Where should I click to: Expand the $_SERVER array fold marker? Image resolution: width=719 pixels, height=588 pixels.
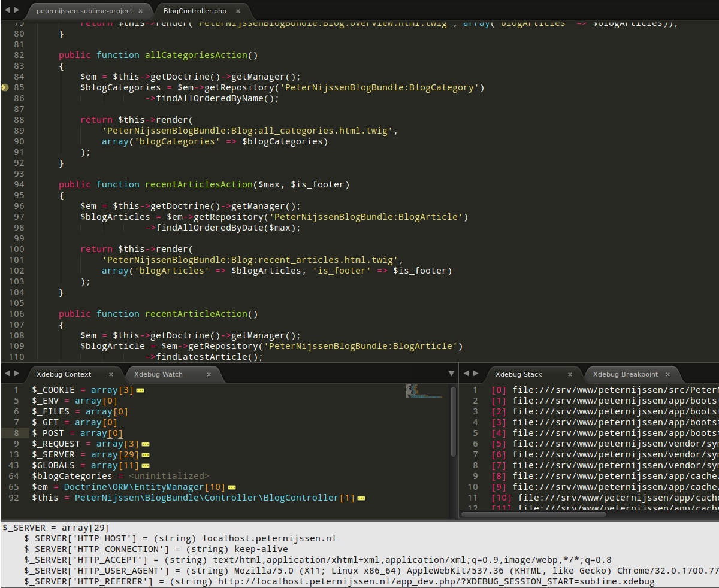pyautogui.click(x=146, y=455)
